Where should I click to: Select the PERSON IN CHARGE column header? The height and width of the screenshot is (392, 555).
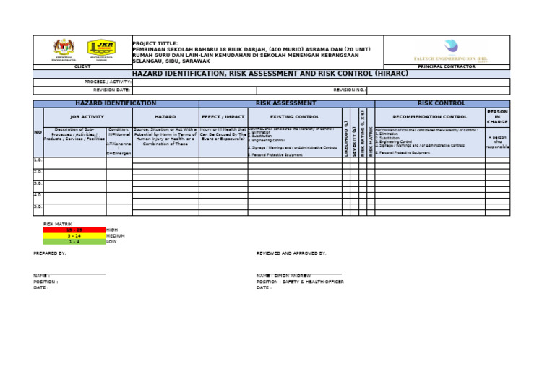coord(497,117)
